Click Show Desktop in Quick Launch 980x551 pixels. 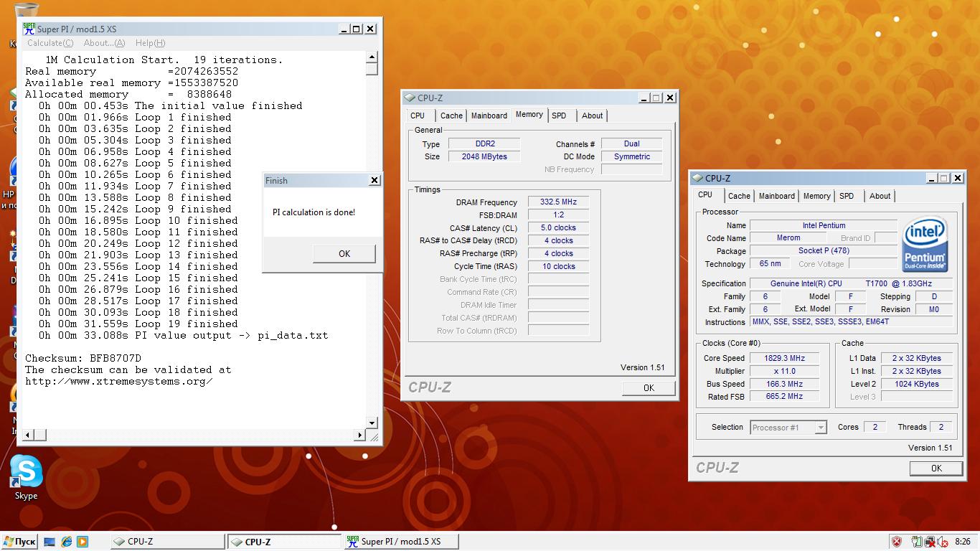[50, 542]
